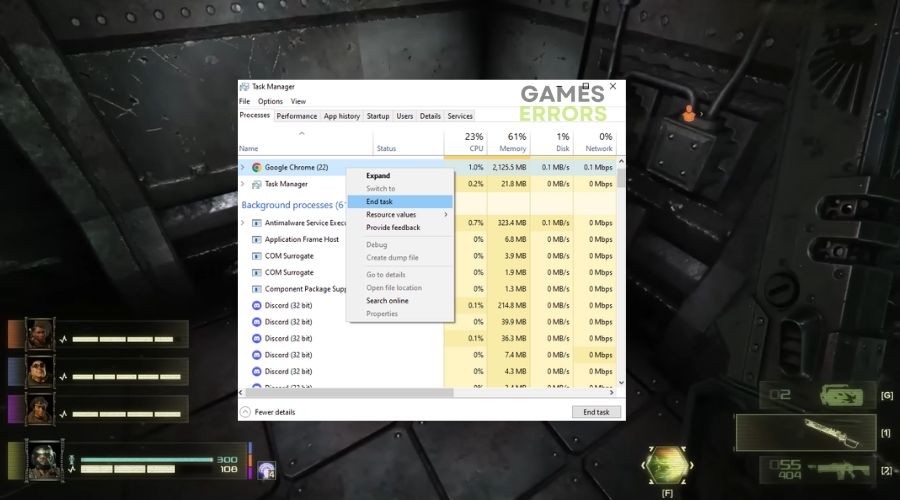Click the horizontal scrollbar thumb
900x500 pixels.
349,393
